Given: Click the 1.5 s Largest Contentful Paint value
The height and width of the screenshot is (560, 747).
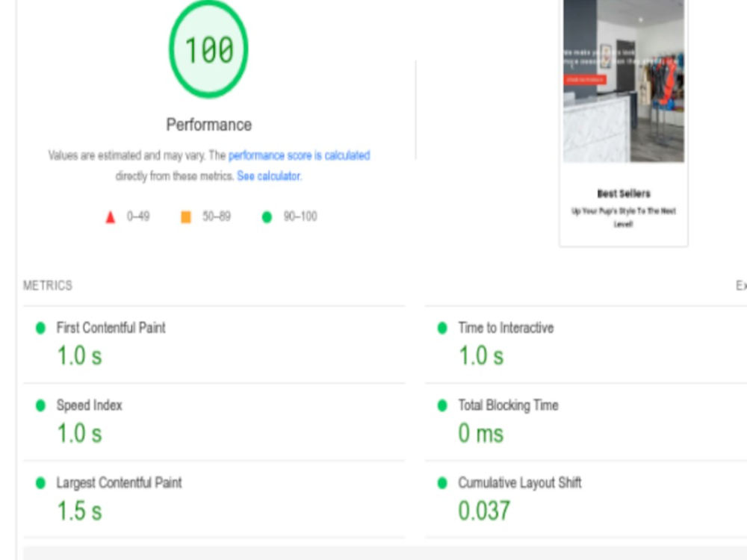Looking at the screenshot, I should tap(80, 511).
